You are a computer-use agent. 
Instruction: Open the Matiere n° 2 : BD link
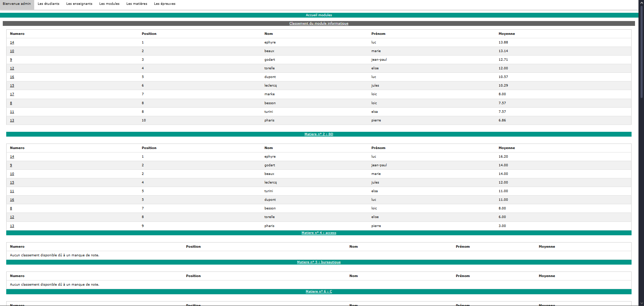point(319,134)
